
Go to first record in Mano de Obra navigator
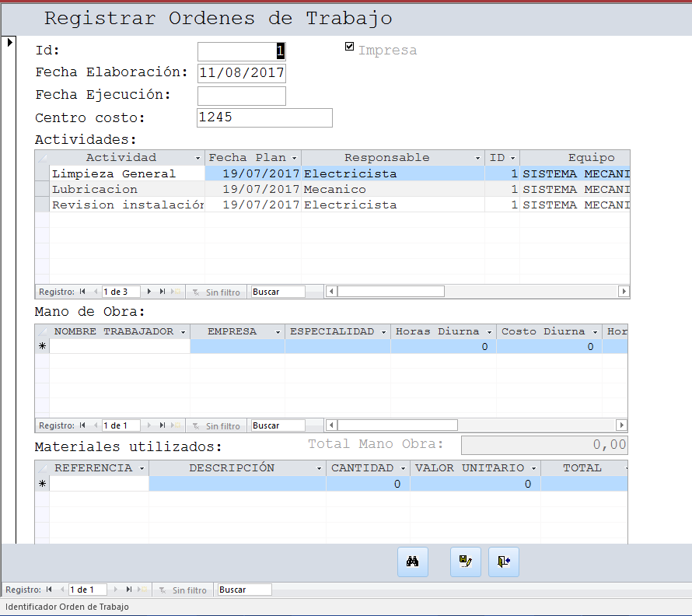coord(82,425)
